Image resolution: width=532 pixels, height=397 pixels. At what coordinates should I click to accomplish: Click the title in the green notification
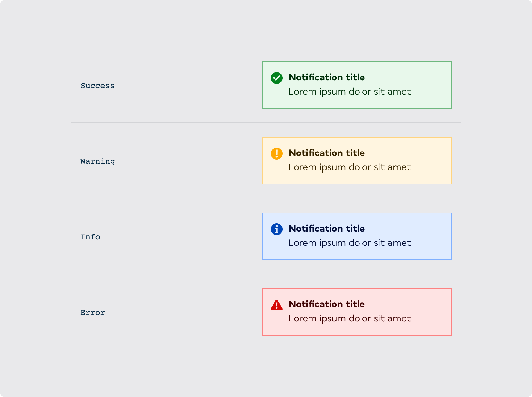[327, 77]
